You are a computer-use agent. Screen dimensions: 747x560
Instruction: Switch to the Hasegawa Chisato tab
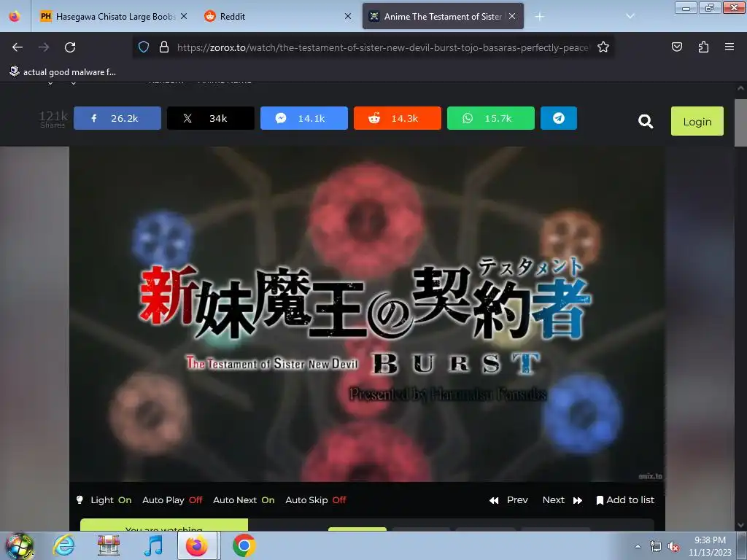coord(112,16)
